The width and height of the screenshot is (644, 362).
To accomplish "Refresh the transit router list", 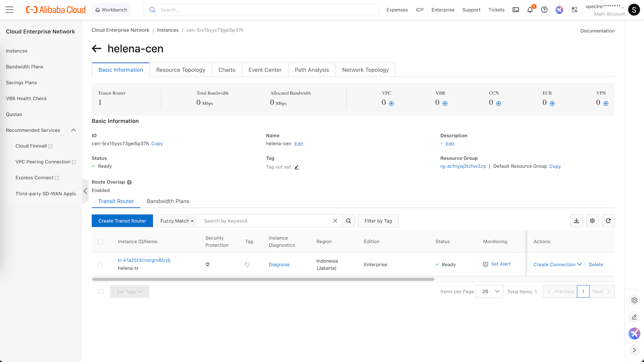I will (x=608, y=221).
